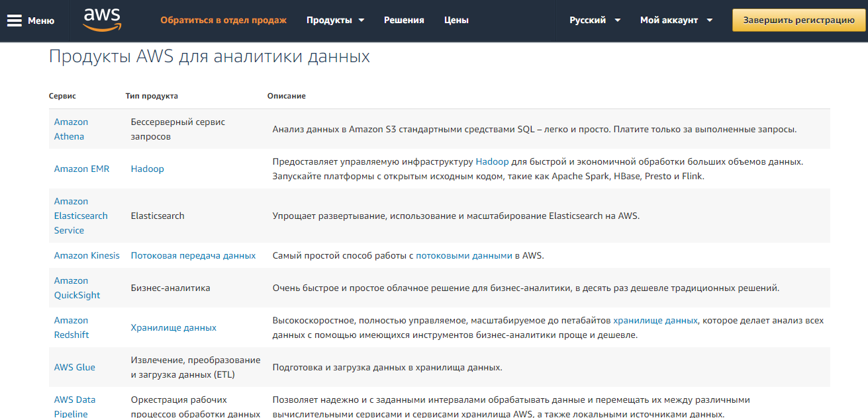Click the Завершить регистрацию button
868x418 pixels.
point(798,20)
